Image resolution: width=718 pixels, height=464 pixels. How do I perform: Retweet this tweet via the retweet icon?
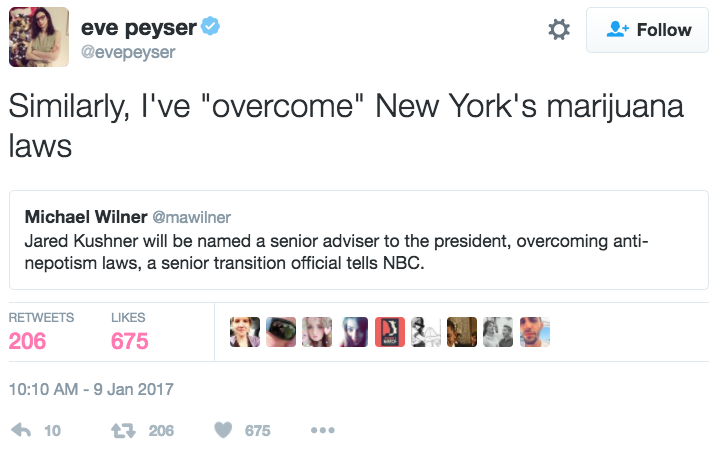125,430
